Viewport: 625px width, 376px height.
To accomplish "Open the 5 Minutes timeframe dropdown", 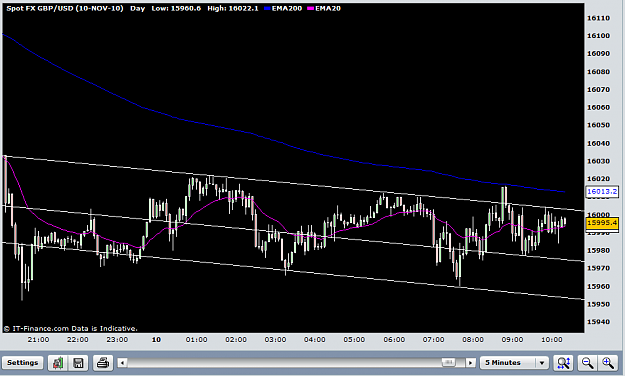I will coord(514,362).
